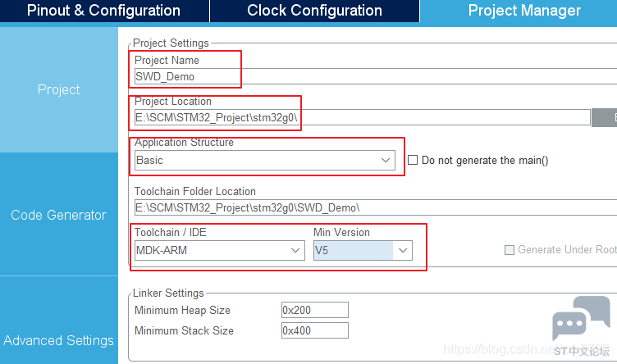This screenshot has width=617, height=364.
Task: Click the chat bubble forum icon
Action: click(x=581, y=318)
